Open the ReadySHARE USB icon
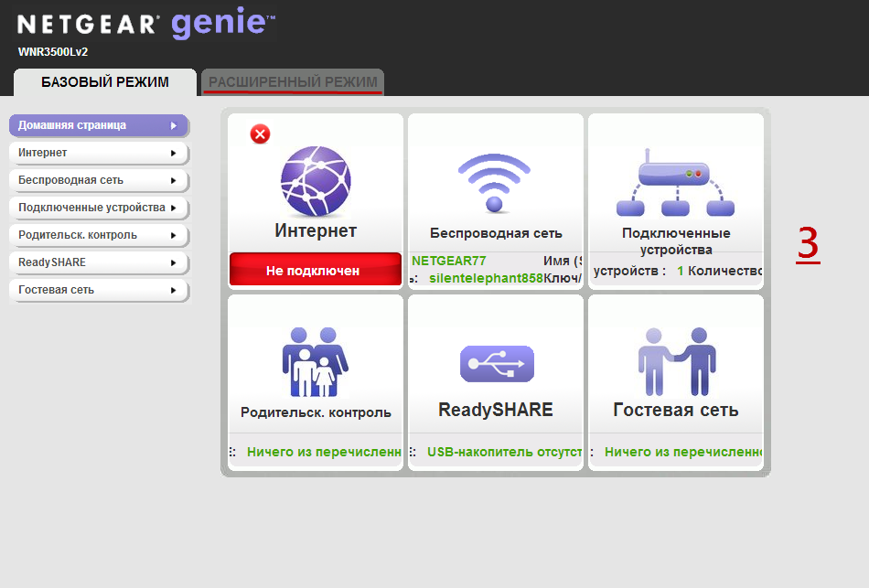 click(497, 364)
